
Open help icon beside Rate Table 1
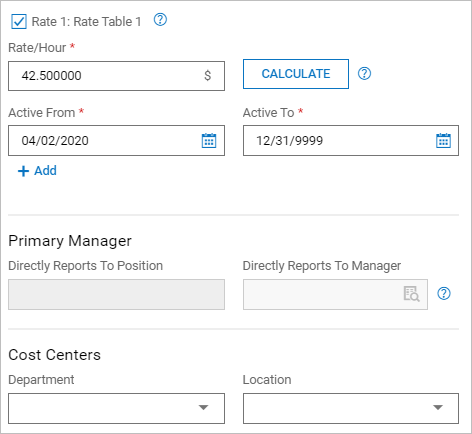coord(160,20)
